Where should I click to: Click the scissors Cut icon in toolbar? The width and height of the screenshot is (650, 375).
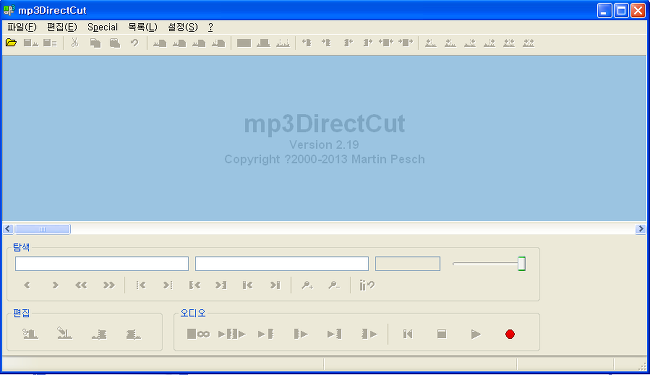pos(75,43)
